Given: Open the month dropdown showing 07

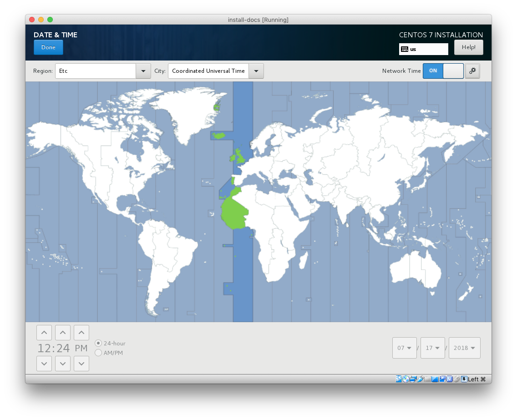Looking at the screenshot, I should [x=405, y=348].
